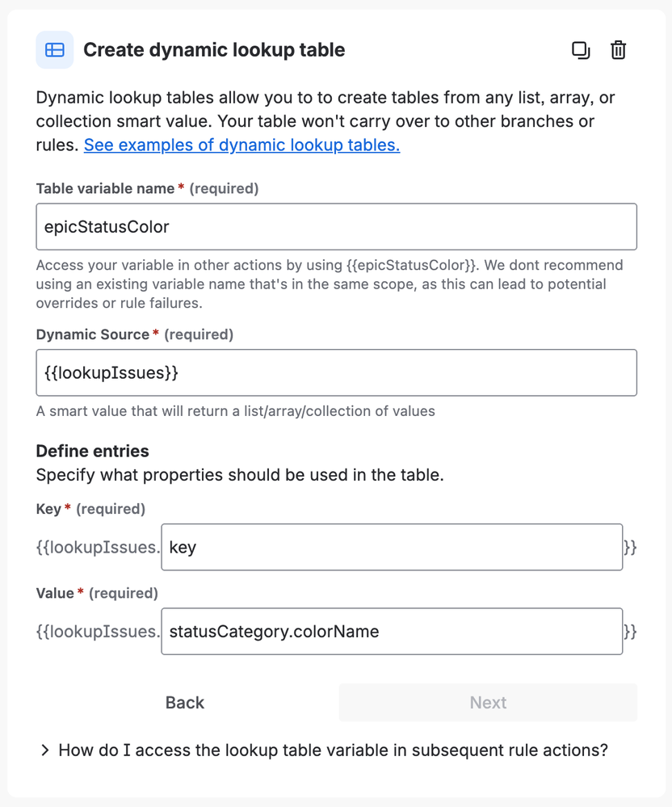The height and width of the screenshot is (807, 672).
Task: Delete the action with the trash icon
Action: [x=618, y=50]
